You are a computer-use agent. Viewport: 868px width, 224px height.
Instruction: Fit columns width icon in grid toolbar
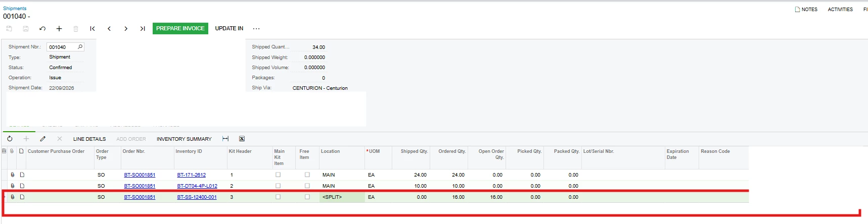coord(225,139)
